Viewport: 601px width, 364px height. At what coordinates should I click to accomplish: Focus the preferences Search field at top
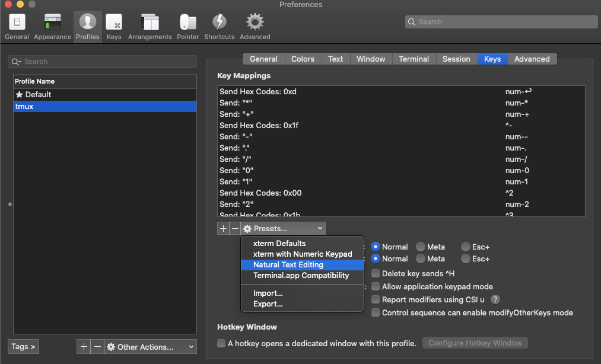click(501, 22)
